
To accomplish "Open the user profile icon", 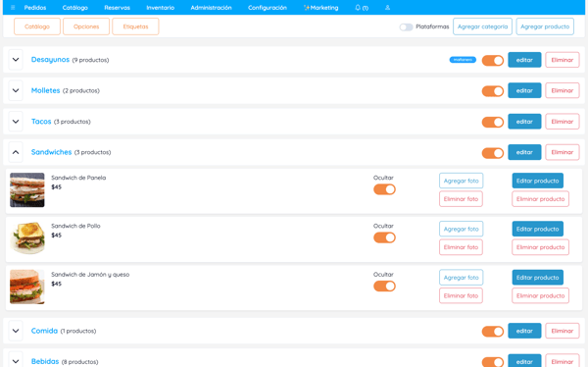I will click(x=387, y=8).
